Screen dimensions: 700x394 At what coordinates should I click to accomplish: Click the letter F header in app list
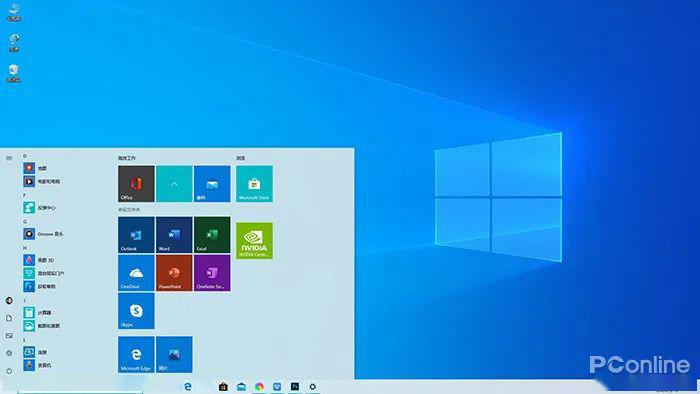point(25,195)
